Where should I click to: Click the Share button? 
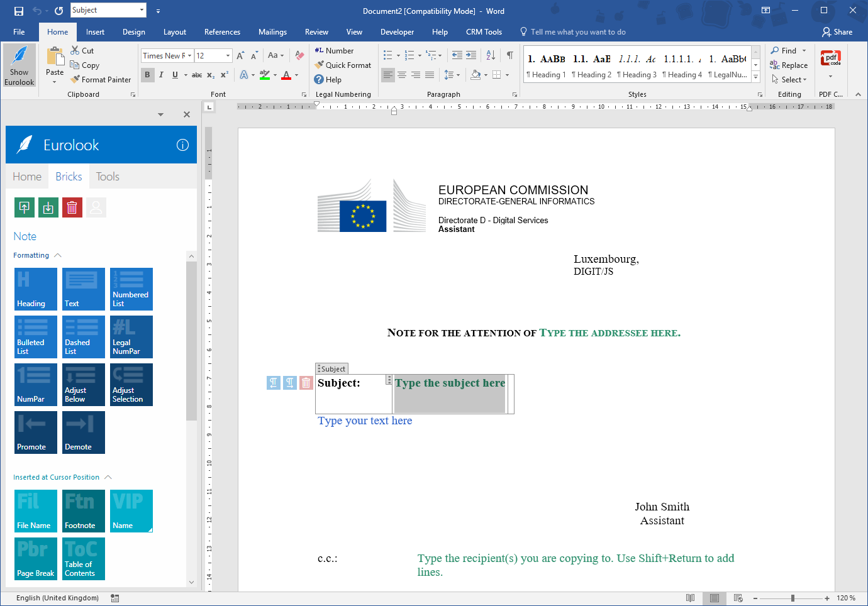(837, 32)
